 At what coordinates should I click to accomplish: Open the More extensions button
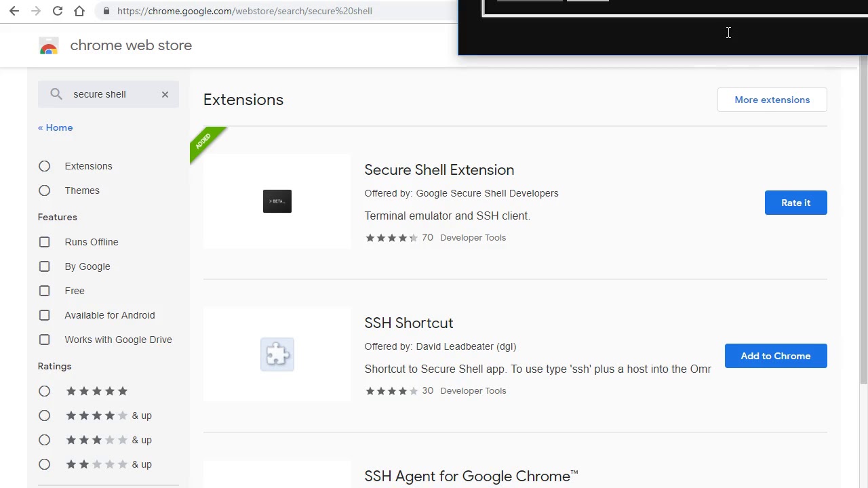(x=772, y=100)
